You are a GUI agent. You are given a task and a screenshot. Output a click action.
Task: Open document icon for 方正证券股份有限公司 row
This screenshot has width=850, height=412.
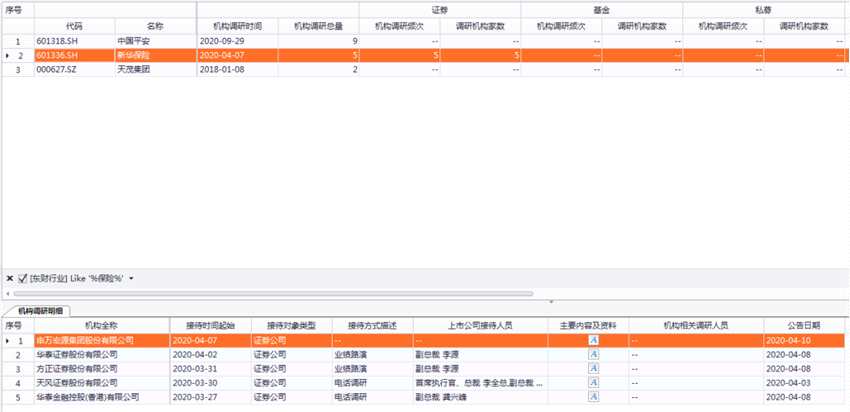click(x=594, y=369)
